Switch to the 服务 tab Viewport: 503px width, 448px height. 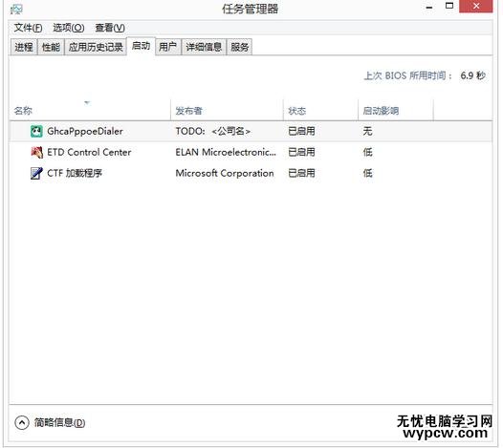tap(240, 47)
